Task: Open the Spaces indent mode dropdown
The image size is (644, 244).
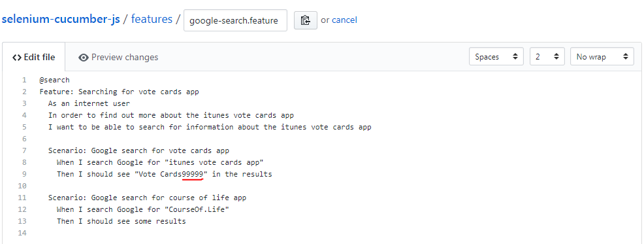Action: (496, 57)
